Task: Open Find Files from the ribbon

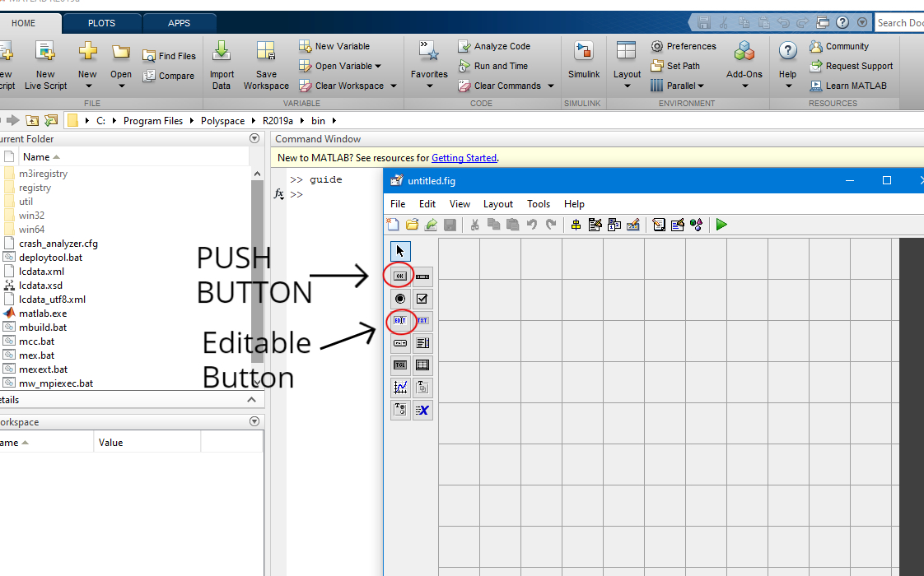Action: tap(169, 56)
